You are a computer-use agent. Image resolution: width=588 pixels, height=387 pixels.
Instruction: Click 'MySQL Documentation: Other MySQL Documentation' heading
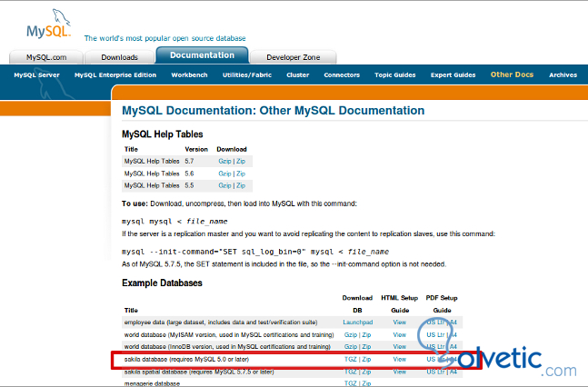(273, 111)
